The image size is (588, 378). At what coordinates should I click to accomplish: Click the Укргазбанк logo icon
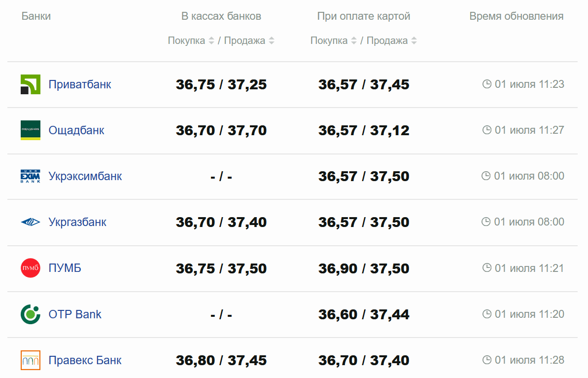click(31, 222)
